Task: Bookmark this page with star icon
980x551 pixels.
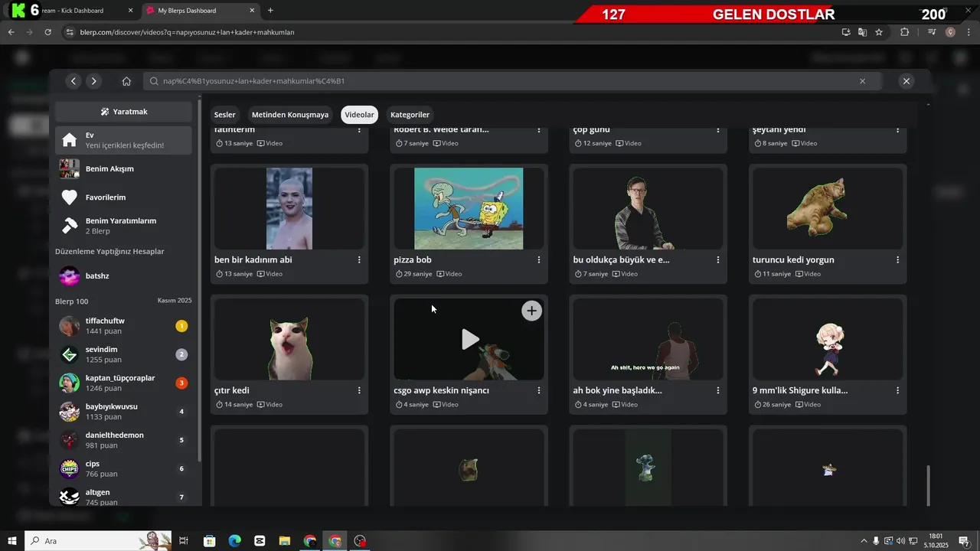Action: click(x=879, y=32)
